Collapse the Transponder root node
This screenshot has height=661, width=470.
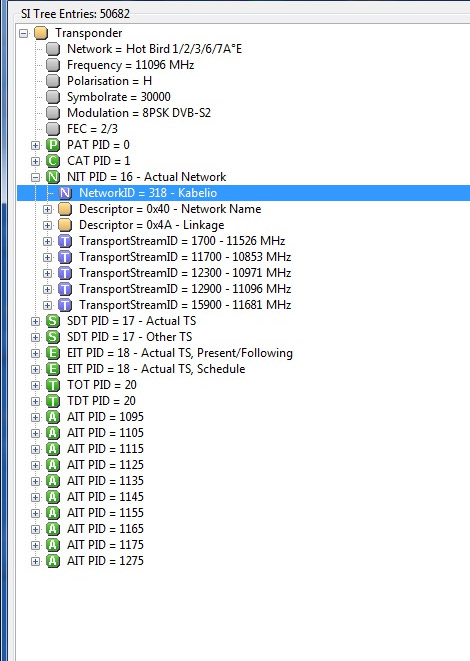click(x=24, y=33)
